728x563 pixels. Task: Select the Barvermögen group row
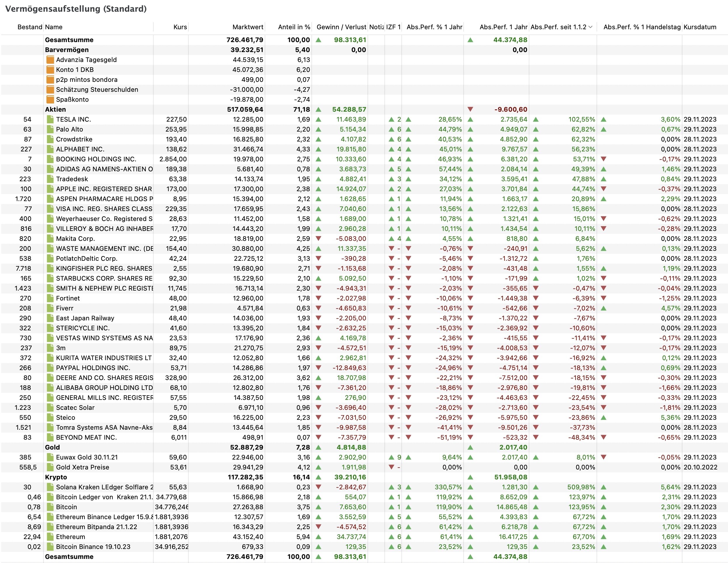[67, 50]
